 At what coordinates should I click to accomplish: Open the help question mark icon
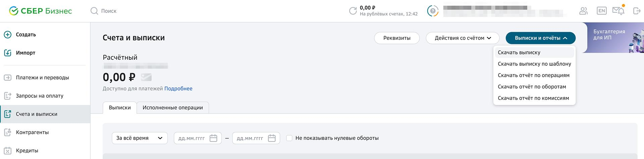[433, 11]
